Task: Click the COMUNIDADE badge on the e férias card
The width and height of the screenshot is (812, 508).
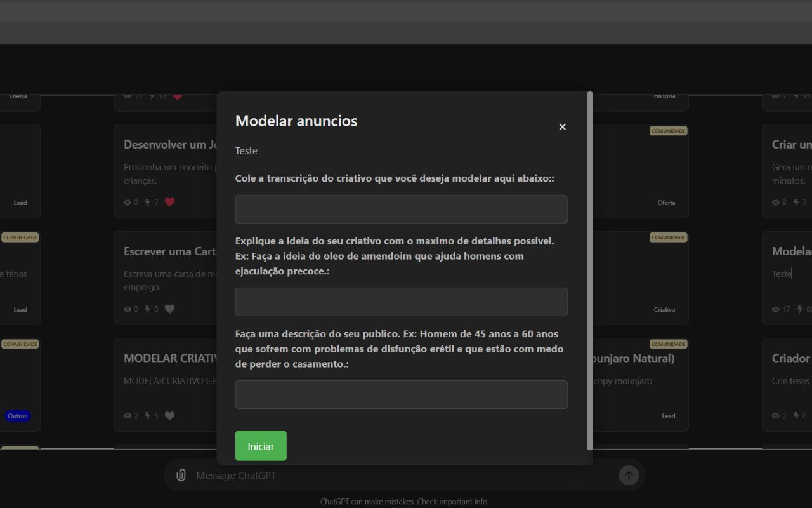Action: [20, 237]
